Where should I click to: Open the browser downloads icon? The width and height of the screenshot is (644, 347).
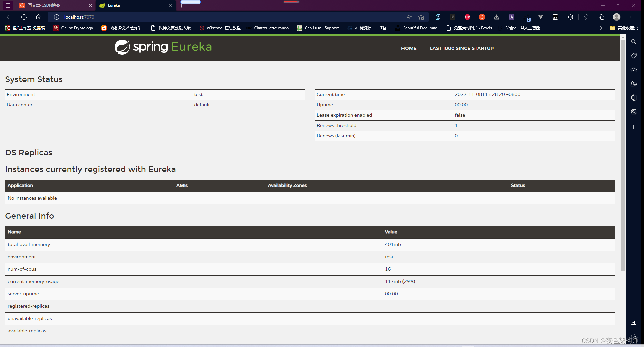497,17
